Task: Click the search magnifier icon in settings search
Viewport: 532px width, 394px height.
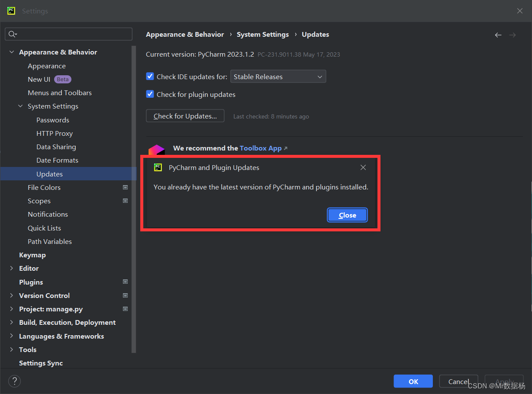Action: coord(12,34)
